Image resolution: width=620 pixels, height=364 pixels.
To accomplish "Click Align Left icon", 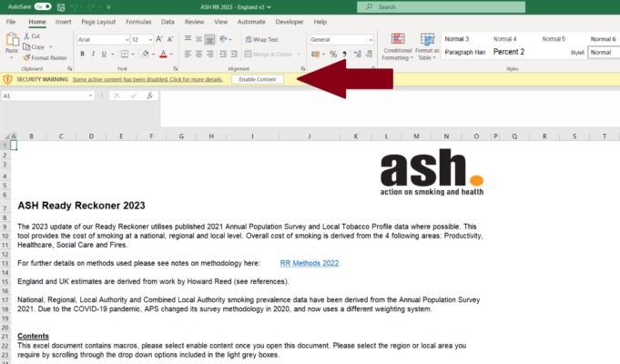I will pos(188,54).
